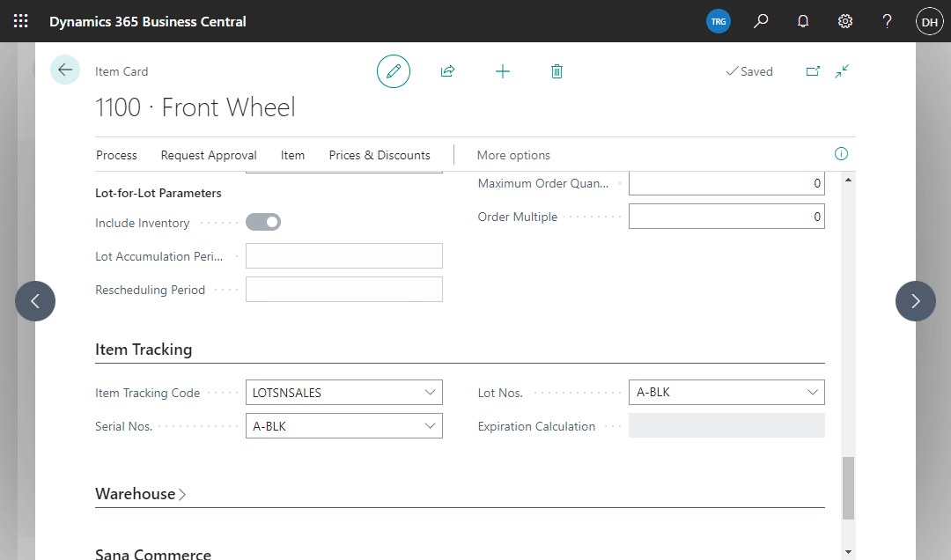
Task: Click the scrollbar down arrow
Action: 849,552
